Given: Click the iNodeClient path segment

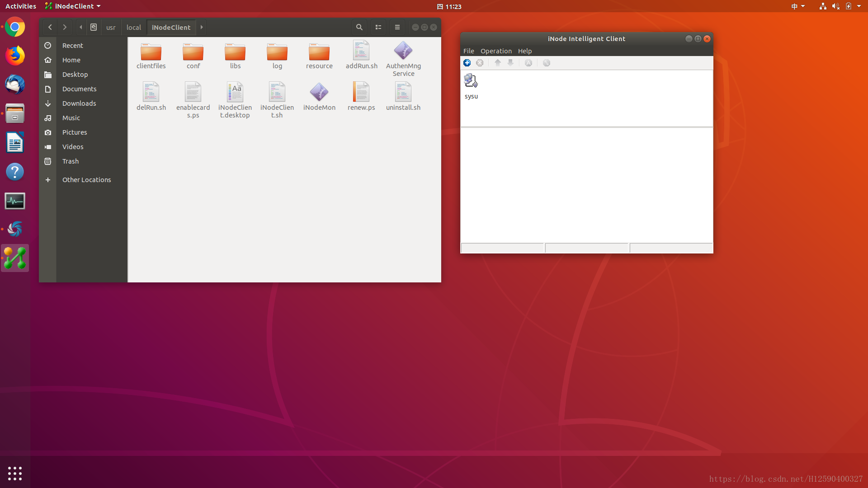Looking at the screenshot, I should (x=171, y=27).
